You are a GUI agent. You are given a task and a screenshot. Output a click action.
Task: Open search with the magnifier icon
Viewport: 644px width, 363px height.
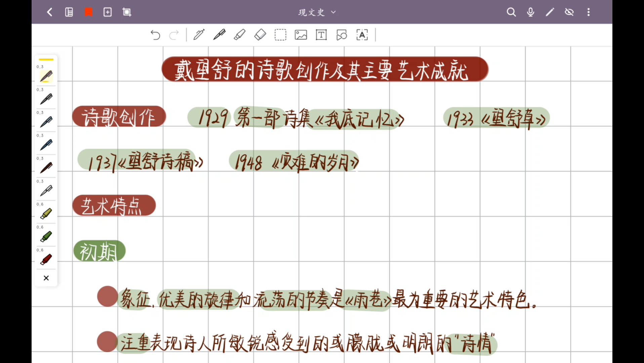(511, 12)
